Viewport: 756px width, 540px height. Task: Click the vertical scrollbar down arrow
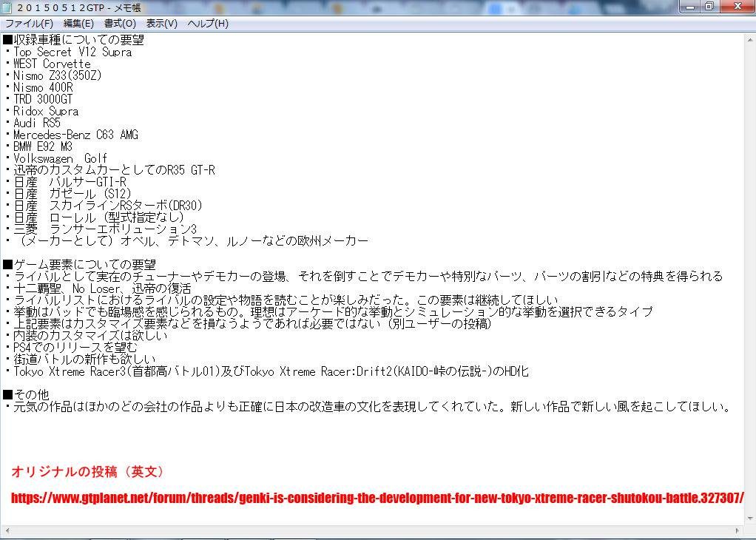pos(749,519)
